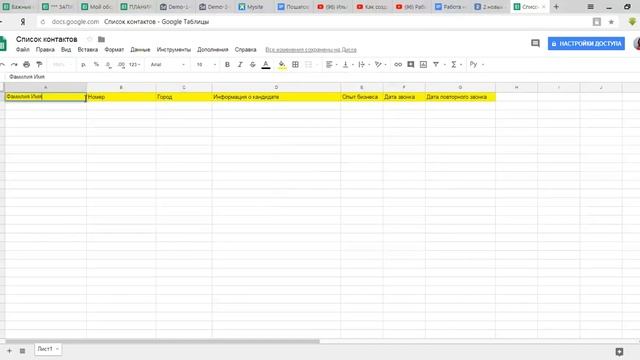This screenshot has width=640, height=360.
Task: Open the borders tool
Action: click(296, 64)
